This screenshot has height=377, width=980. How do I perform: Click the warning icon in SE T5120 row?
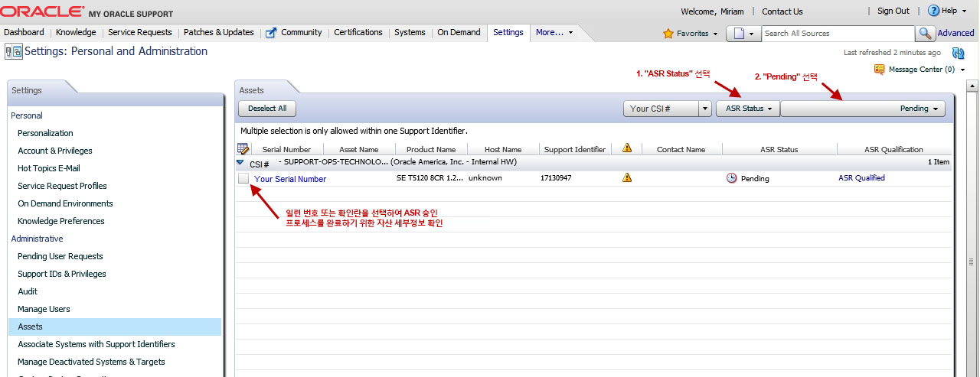coord(627,177)
